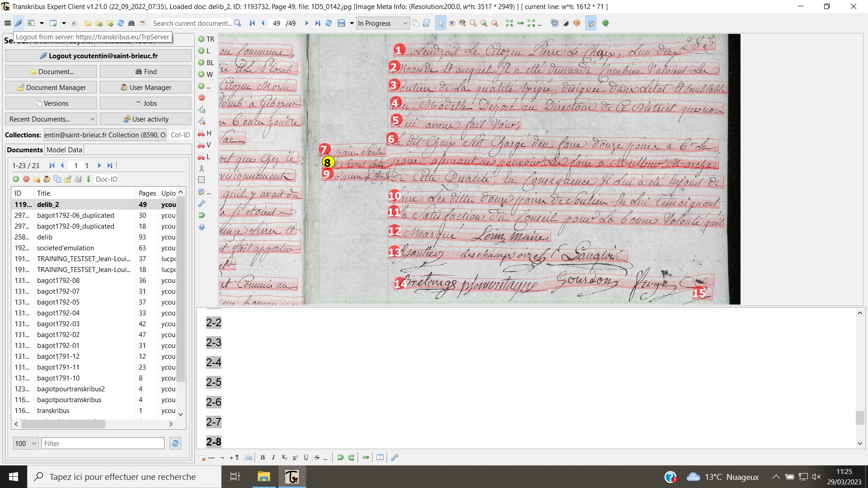
Task: Select the zoom in tool
Action: pyautogui.click(x=483, y=23)
